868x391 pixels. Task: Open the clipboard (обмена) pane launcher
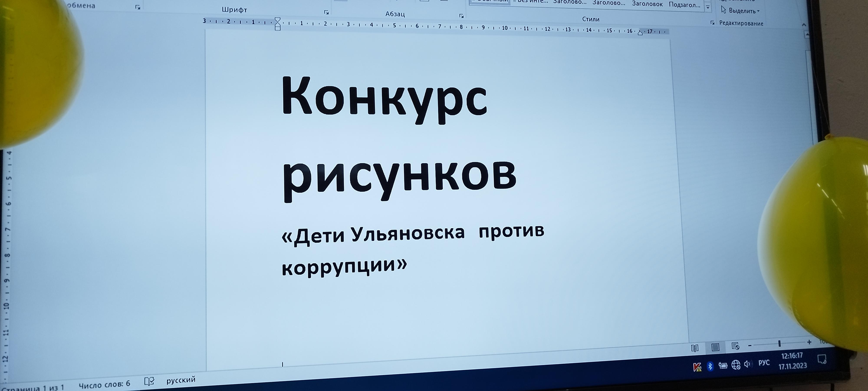pyautogui.click(x=138, y=7)
